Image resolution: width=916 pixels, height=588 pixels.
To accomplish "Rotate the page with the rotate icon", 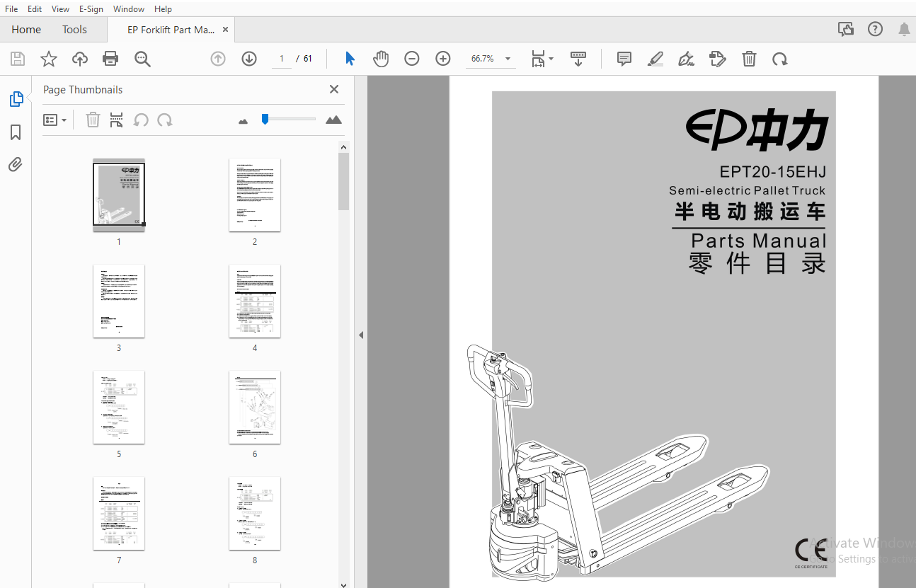I will pos(780,59).
